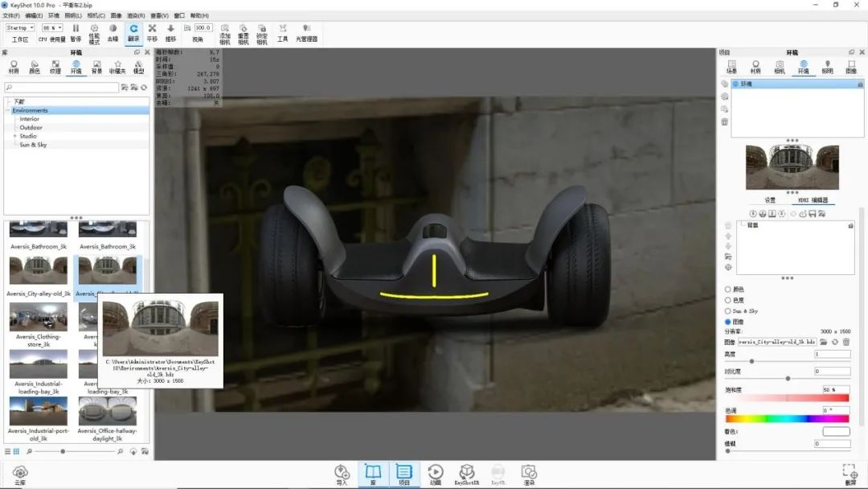Open the 渲染 (Render) icon in bottom bar
This screenshot has height=489, width=868.
528,474
